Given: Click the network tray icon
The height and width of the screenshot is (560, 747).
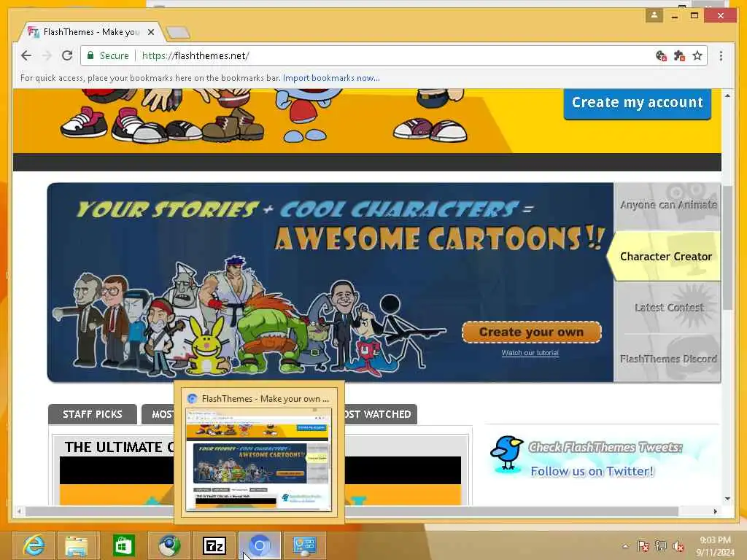Looking at the screenshot, I should 661,545.
